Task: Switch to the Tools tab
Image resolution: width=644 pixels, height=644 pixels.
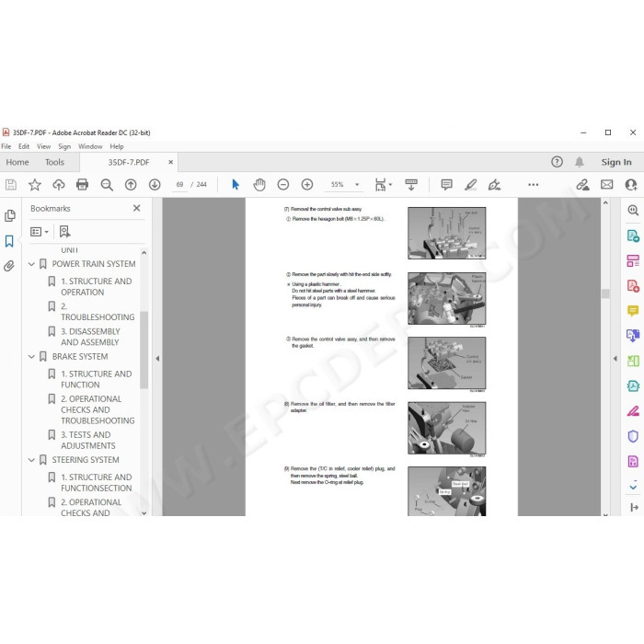Action: [54, 162]
